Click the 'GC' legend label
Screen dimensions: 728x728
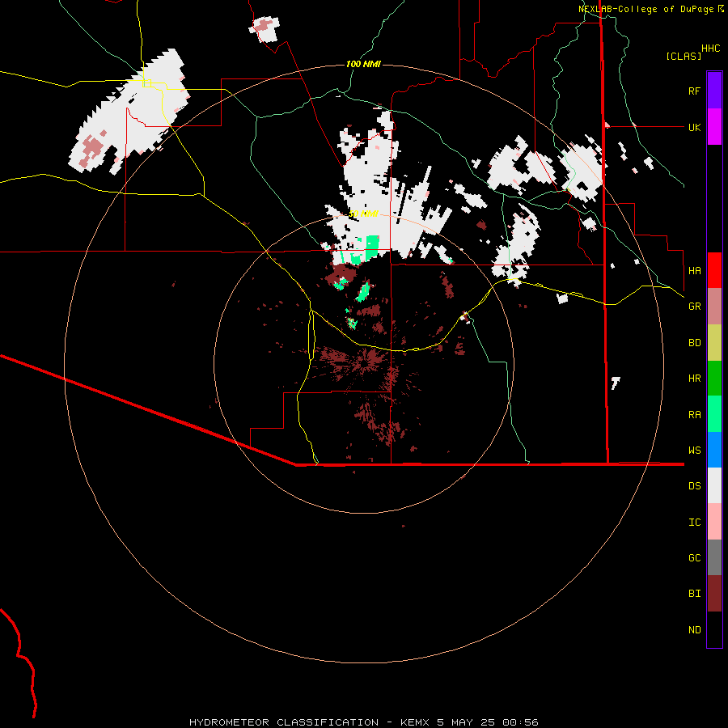[x=694, y=558]
